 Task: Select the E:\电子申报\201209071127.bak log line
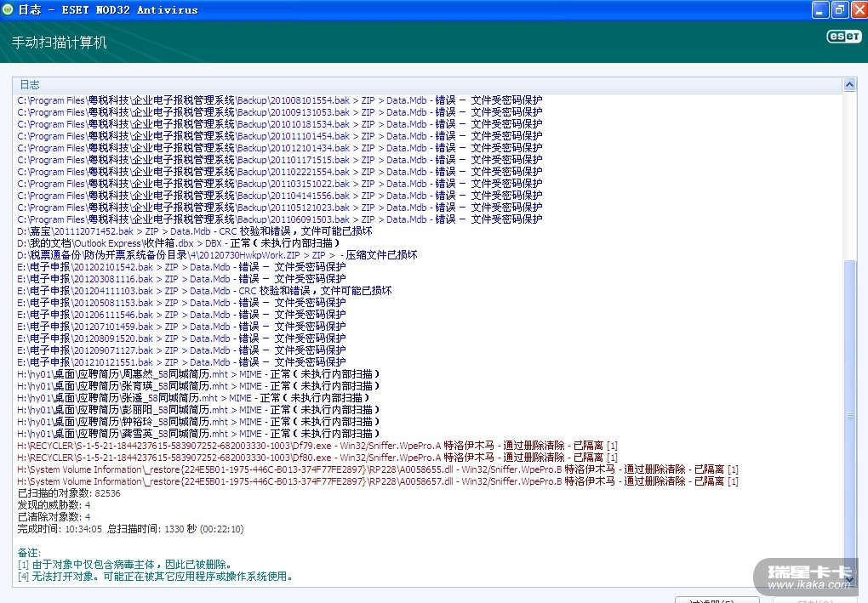[x=181, y=350]
